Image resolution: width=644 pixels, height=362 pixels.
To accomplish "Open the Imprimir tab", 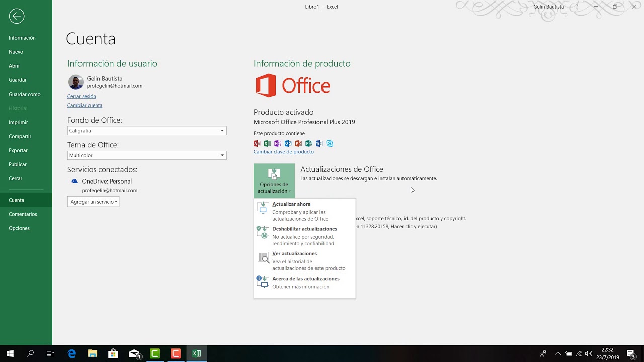I will click(26, 122).
